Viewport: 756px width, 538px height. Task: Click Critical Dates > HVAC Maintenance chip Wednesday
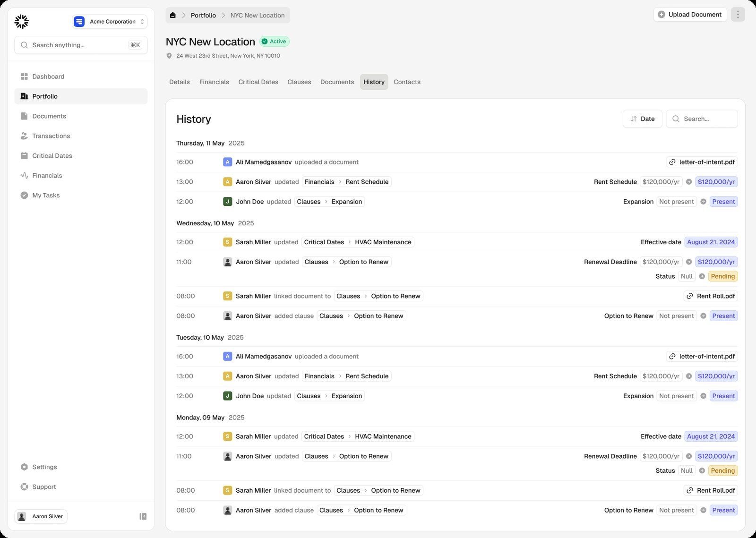[x=358, y=242]
